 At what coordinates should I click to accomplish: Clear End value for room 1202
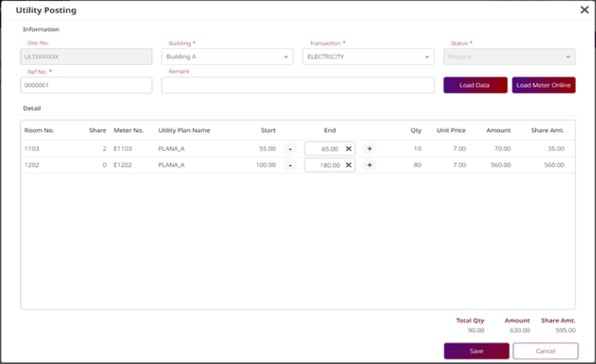click(348, 165)
